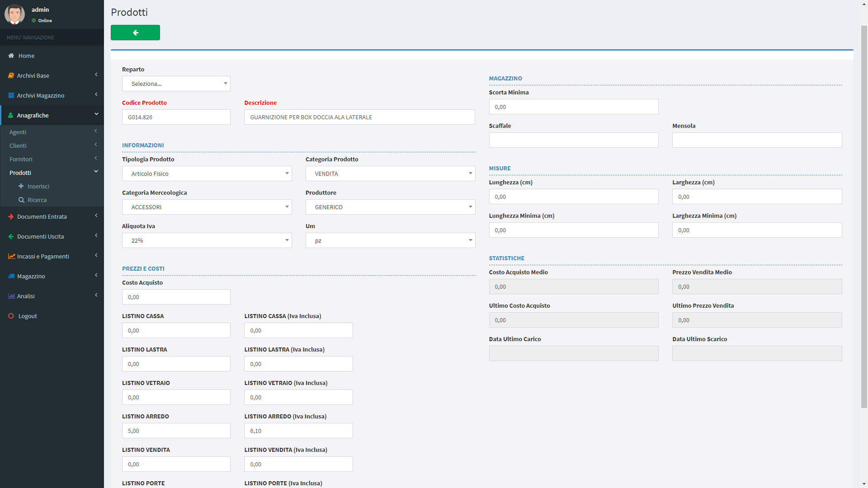
Task: Open the Aliquota Iva dropdown
Action: 207,240
